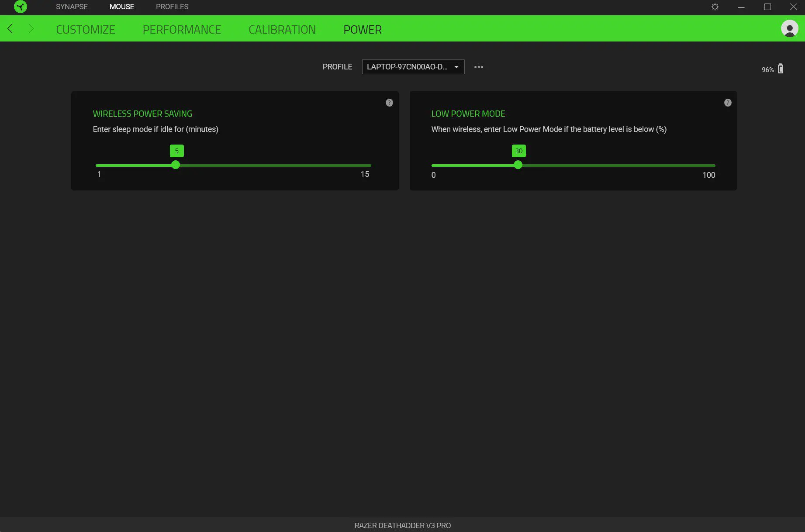Click the Low Power Mode slider handle
Screen dimensions: 805x532
tap(518, 165)
